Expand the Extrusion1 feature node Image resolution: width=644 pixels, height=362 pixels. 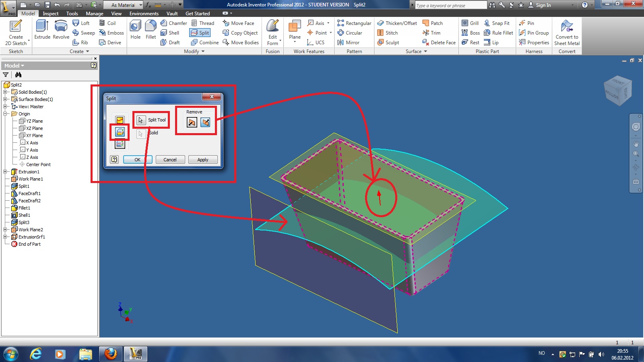pos(5,172)
